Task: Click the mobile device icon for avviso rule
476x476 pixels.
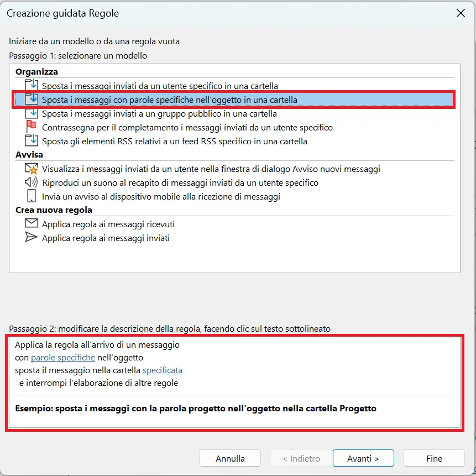Action: (x=32, y=196)
